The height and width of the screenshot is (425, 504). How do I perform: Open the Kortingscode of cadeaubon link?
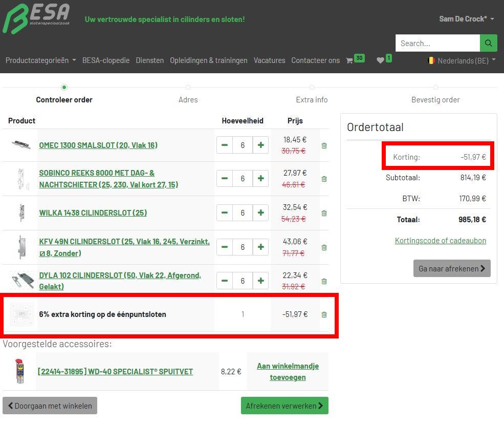tap(440, 241)
